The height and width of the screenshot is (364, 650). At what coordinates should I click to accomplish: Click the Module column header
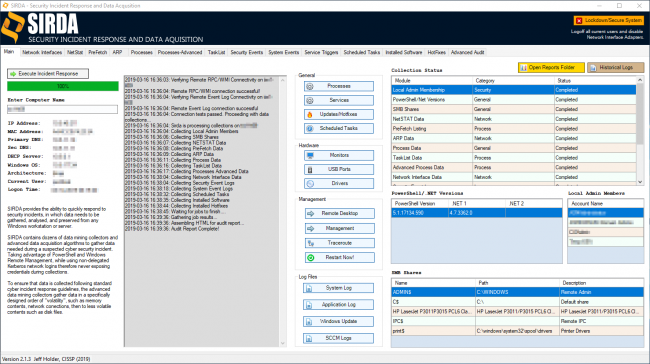point(432,81)
